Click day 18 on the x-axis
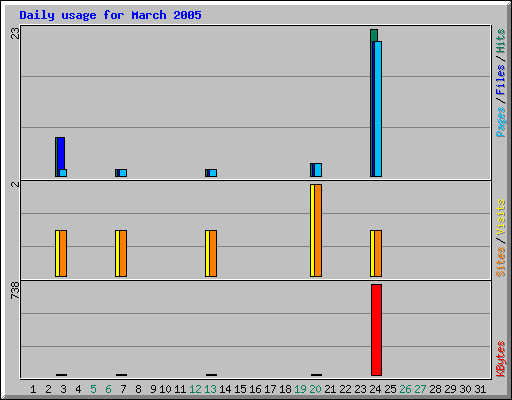512x400 pixels. pos(285,389)
